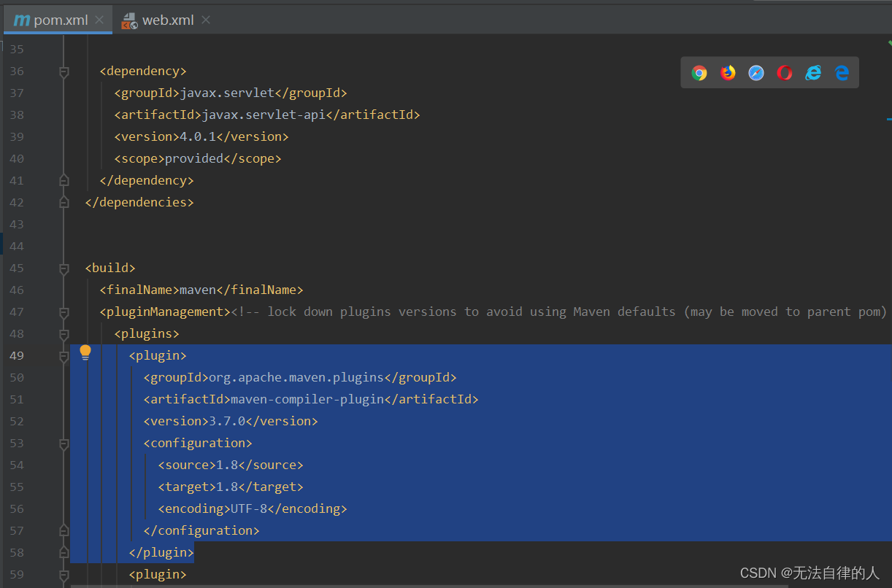The height and width of the screenshot is (588, 892).
Task: Collapse the plugins block at line 48
Action: coord(64,333)
